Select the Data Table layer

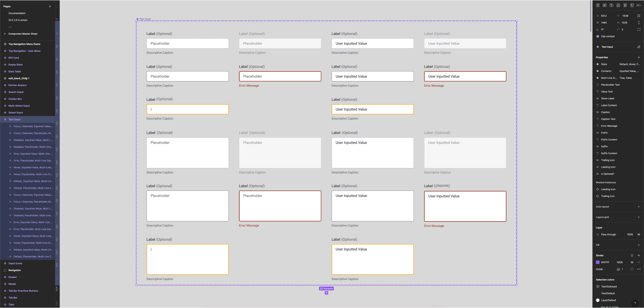pyautogui.click(x=14, y=71)
